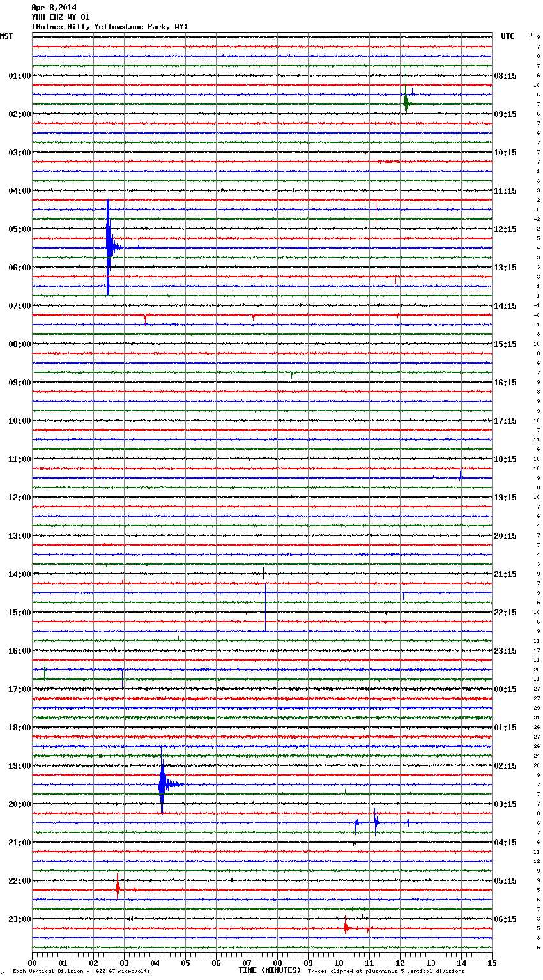Click the 14:15 UTC time label
The image size is (543, 980).
[505, 306]
